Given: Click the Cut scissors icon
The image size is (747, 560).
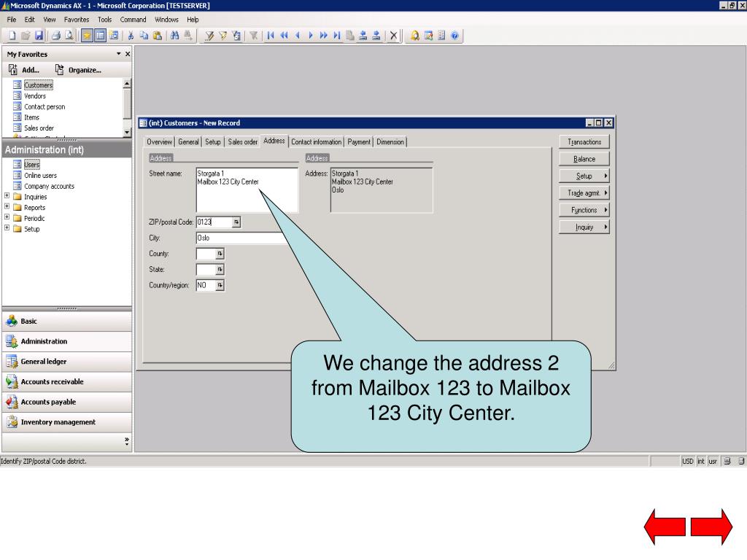Looking at the screenshot, I should pyautogui.click(x=131, y=35).
